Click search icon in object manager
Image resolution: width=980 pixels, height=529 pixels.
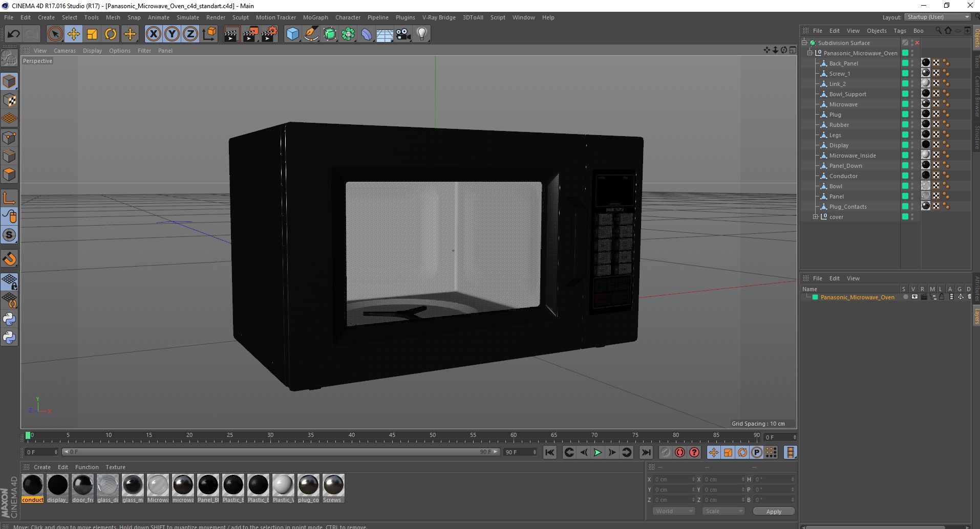939,31
